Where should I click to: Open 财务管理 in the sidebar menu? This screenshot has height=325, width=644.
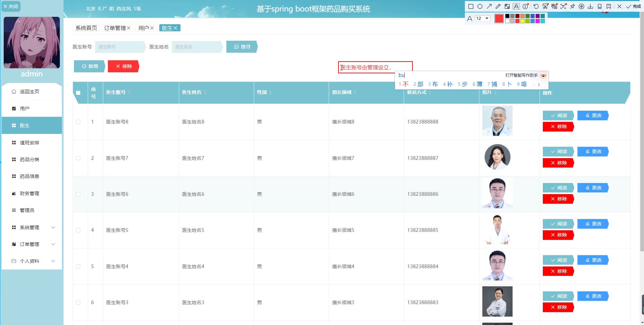point(32,193)
